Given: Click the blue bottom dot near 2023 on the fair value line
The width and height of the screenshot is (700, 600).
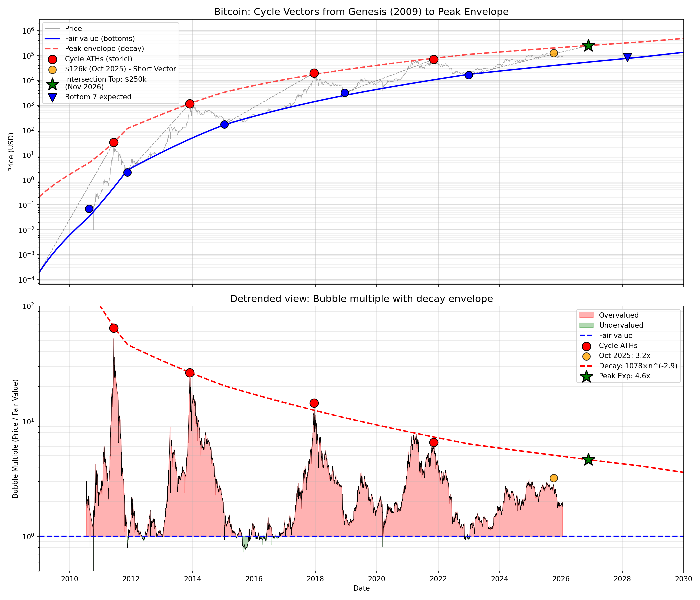Looking at the screenshot, I should (469, 75).
